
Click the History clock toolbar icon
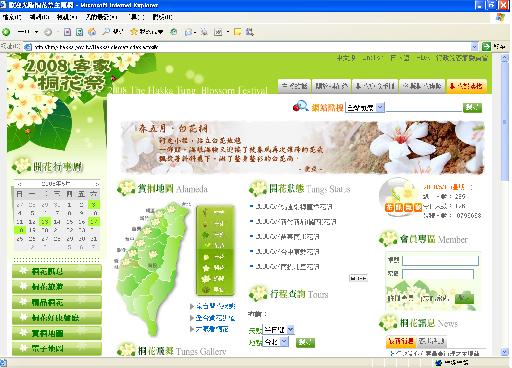[x=173, y=32]
